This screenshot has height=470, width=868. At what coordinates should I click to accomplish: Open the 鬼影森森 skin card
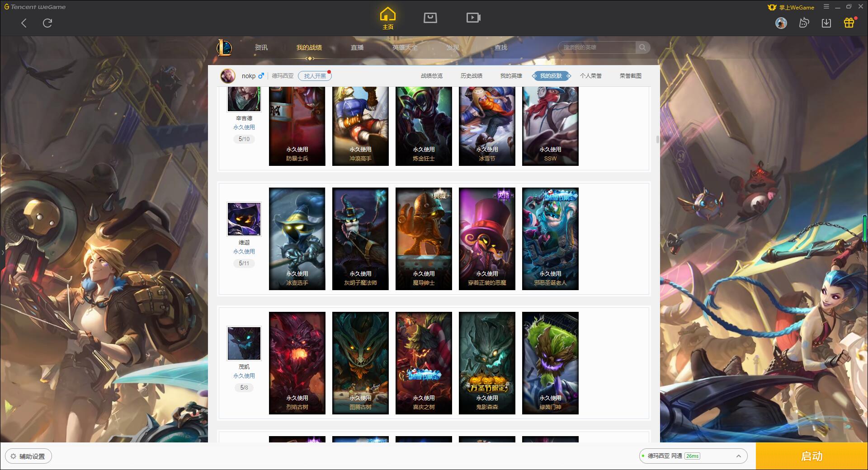(x=487, y=363)
